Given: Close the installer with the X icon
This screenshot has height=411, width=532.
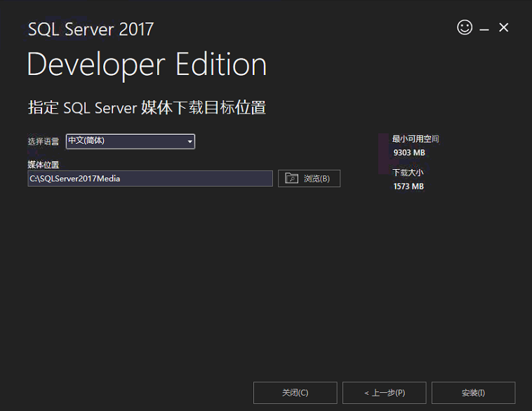Looking at the screenshot, I should pyautogui.click(x=503, y=27).
